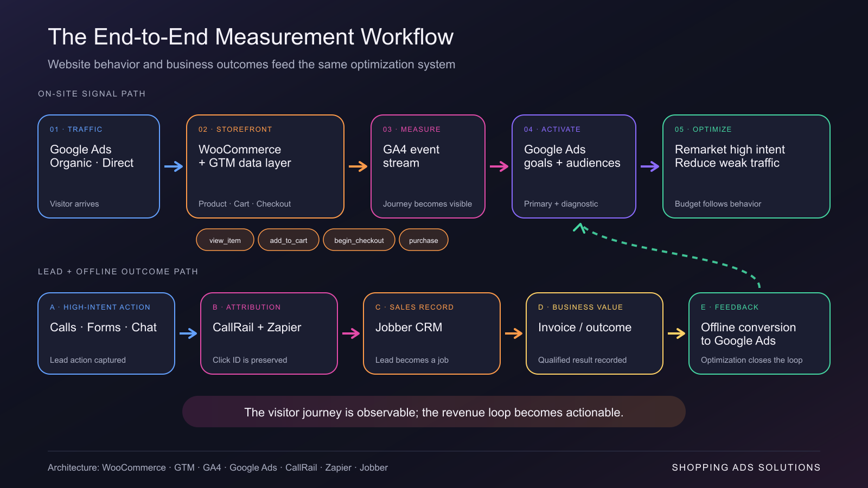Click the "Qualified result recorded" caption

pyautogui.click(x=583, y=360)
